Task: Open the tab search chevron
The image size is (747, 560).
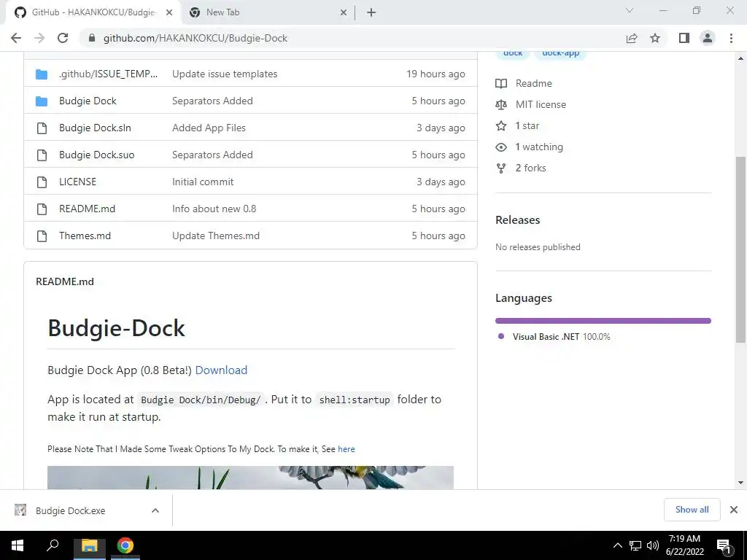Action: coord(630,10)
